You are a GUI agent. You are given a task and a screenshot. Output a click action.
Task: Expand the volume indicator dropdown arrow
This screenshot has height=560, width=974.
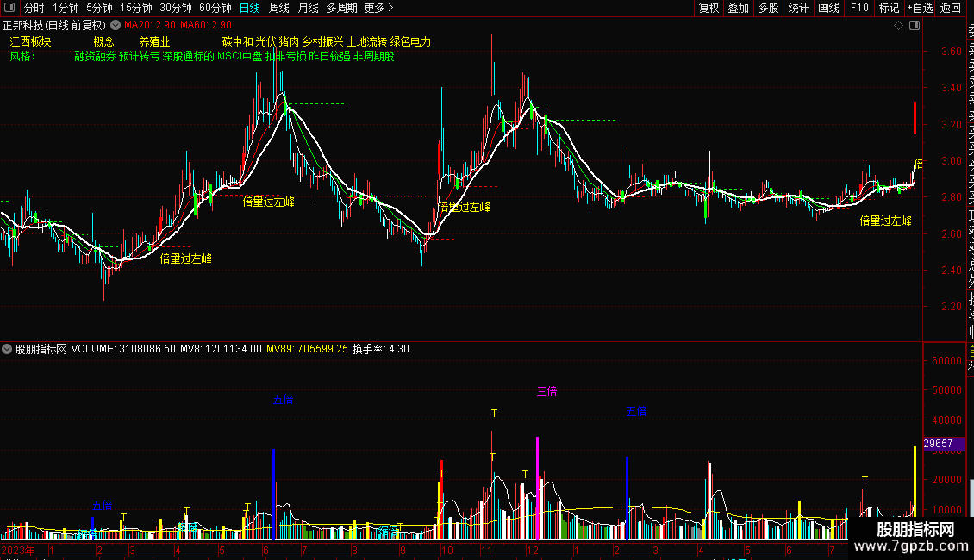point(8,349)
